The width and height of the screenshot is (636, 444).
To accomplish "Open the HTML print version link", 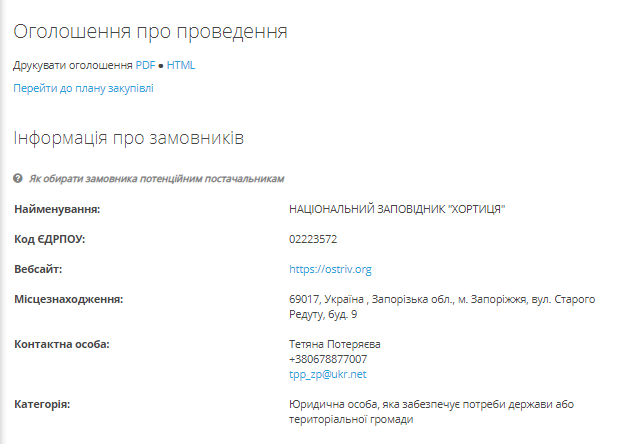I will [x=181, y=65].
